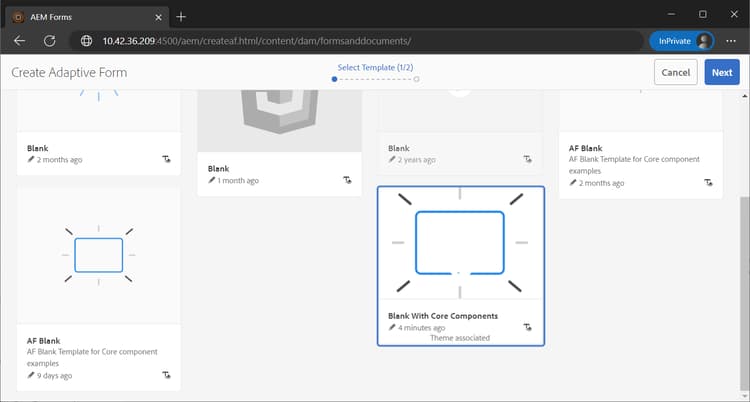The width and height of the screenshot is (750, 402).
Task: Click the 4 minutes ago modified text
Action: click(421, 328)
